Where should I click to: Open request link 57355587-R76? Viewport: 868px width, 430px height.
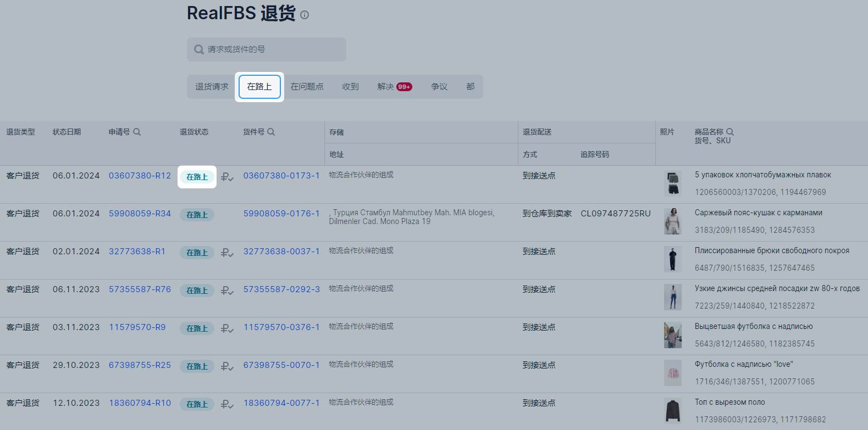(140, 289)
